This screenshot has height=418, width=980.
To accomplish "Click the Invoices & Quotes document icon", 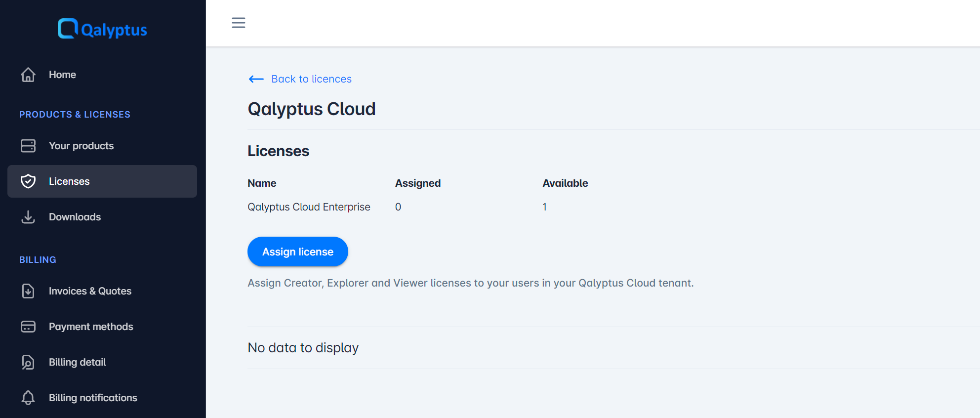I will click(x=28, y=291).
